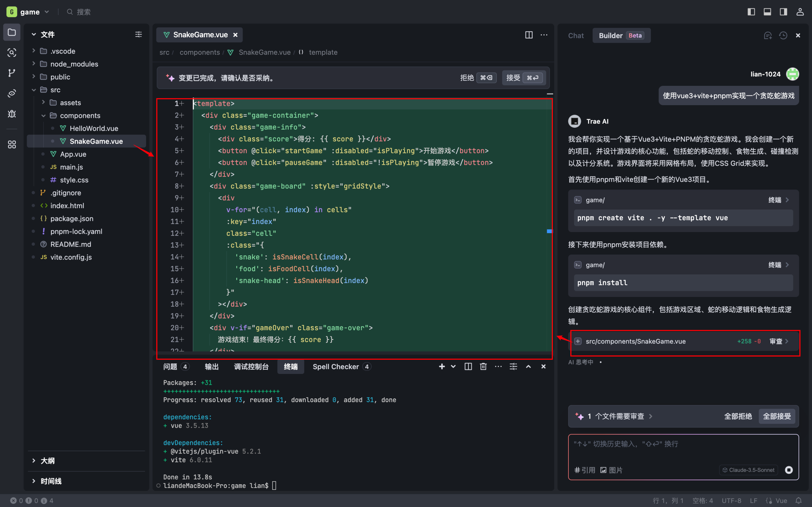This screenshot has height=507, width=812.
Task: Switch to the Spell Checker tab
Action: 336,367
